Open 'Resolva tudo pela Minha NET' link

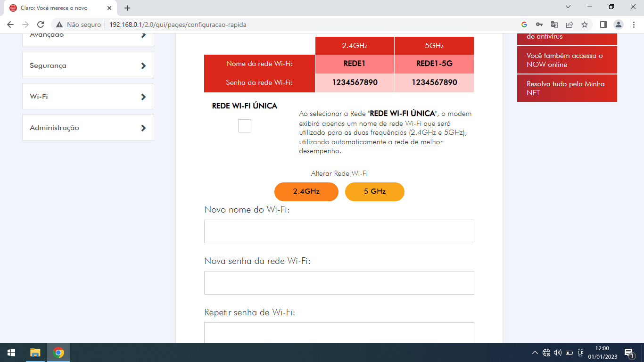[x=567, y=88]
